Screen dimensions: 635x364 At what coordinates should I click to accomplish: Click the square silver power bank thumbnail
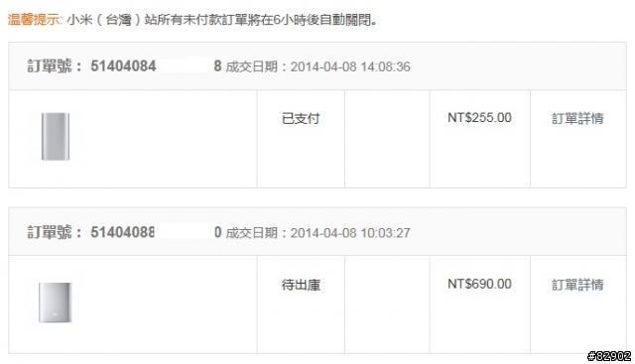[56, 303]
